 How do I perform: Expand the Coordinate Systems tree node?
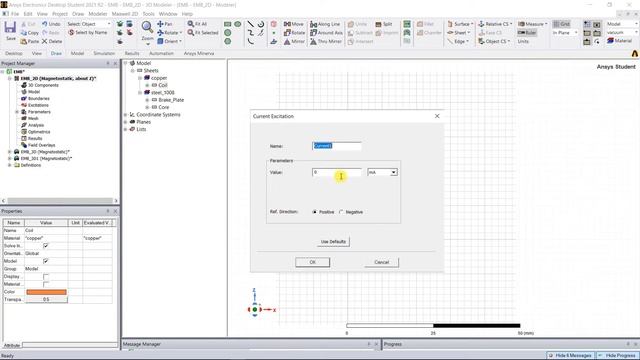(x=125, y=115)
